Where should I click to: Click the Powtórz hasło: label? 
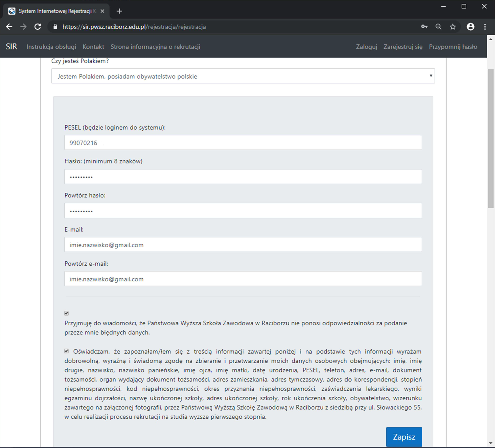(x=85, y=195)
